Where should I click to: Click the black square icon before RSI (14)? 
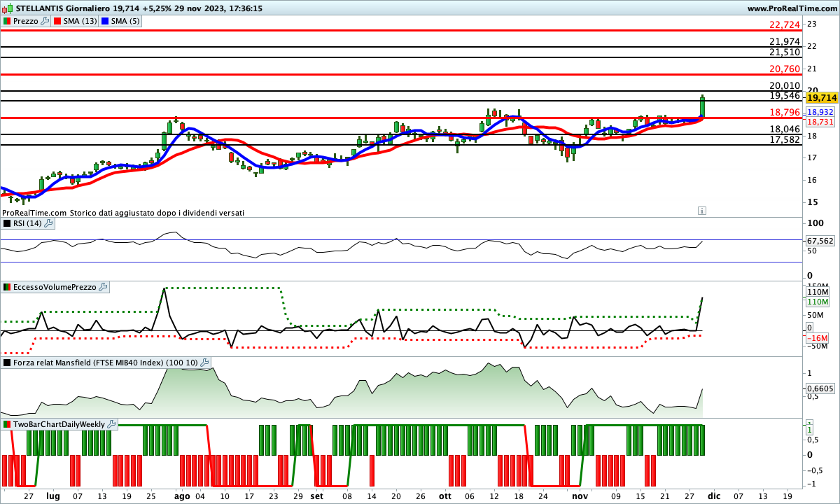7,223
